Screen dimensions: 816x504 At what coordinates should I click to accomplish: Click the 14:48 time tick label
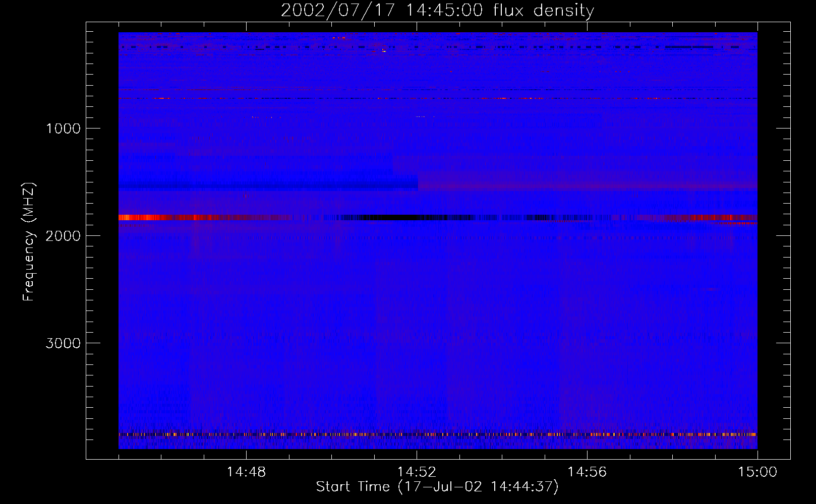[x=246, y=472]
